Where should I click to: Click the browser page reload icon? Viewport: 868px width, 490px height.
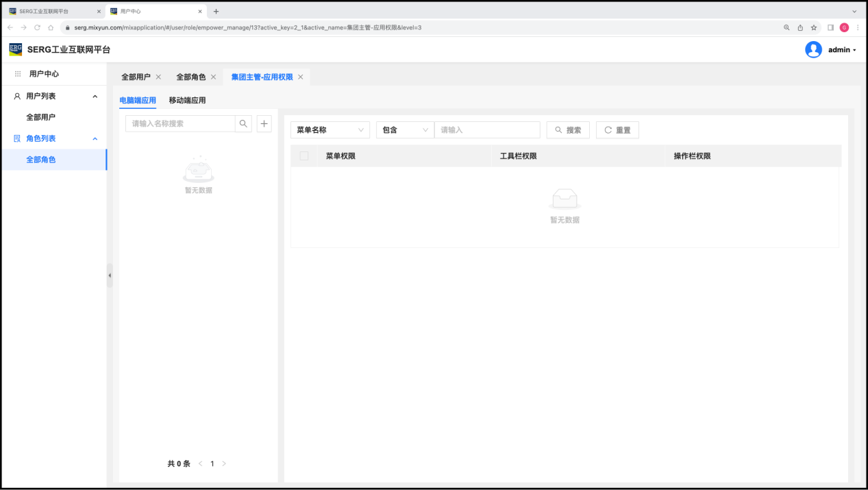(37, 27)
